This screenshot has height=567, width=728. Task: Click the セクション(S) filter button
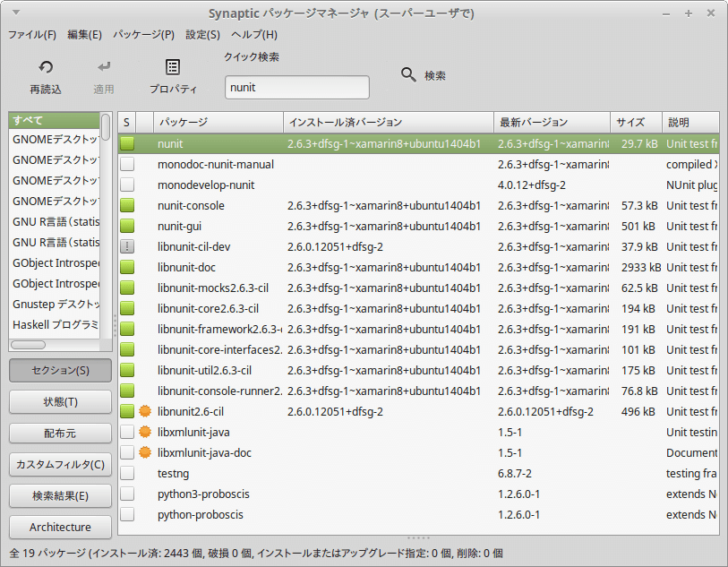coord(60,370)
